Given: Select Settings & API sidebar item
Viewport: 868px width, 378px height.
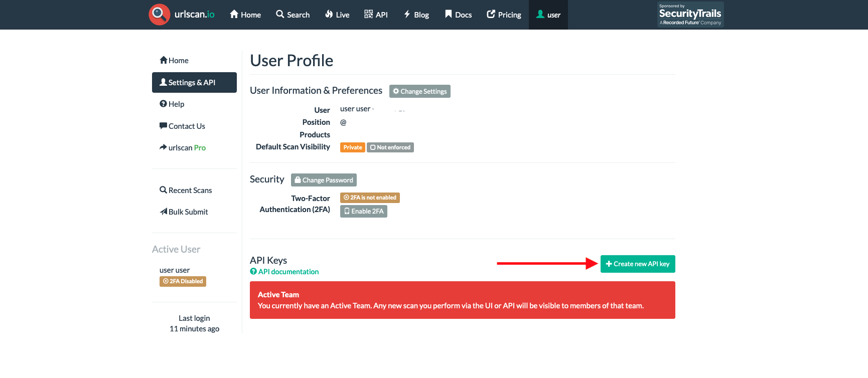Looking at the screenshot, I should [194, 82].
